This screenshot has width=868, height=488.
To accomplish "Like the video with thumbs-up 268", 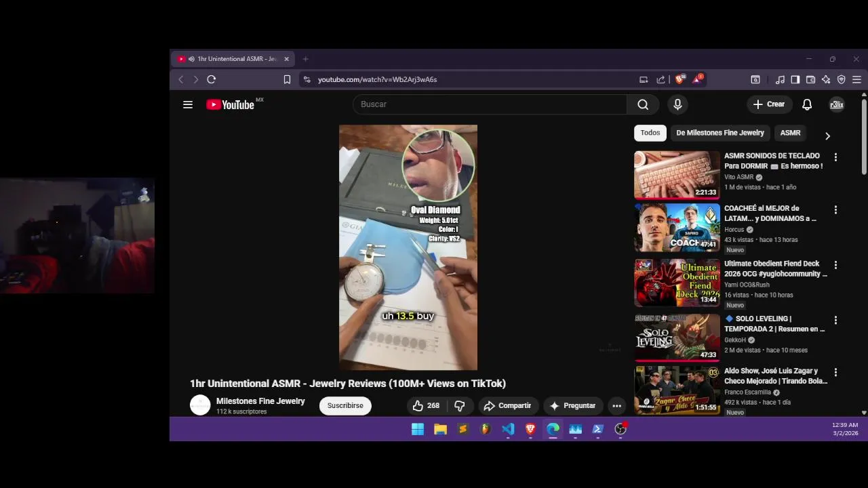I will (x=427, y=405).
